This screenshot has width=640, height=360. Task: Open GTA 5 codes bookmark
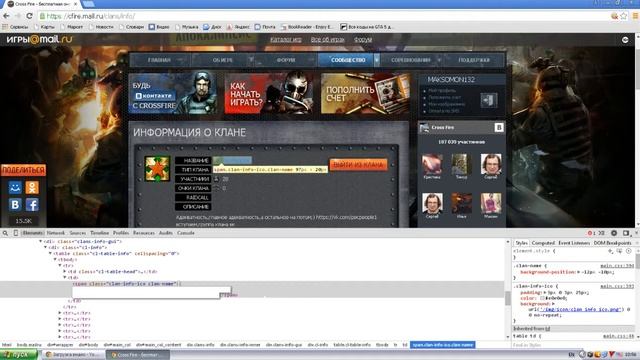point(367,27)
